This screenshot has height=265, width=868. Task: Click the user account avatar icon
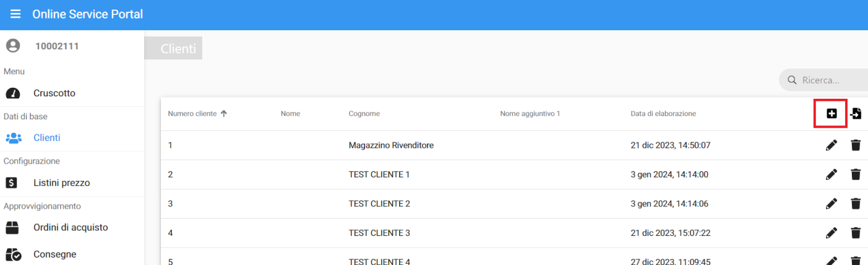click(x=13, y=46)
